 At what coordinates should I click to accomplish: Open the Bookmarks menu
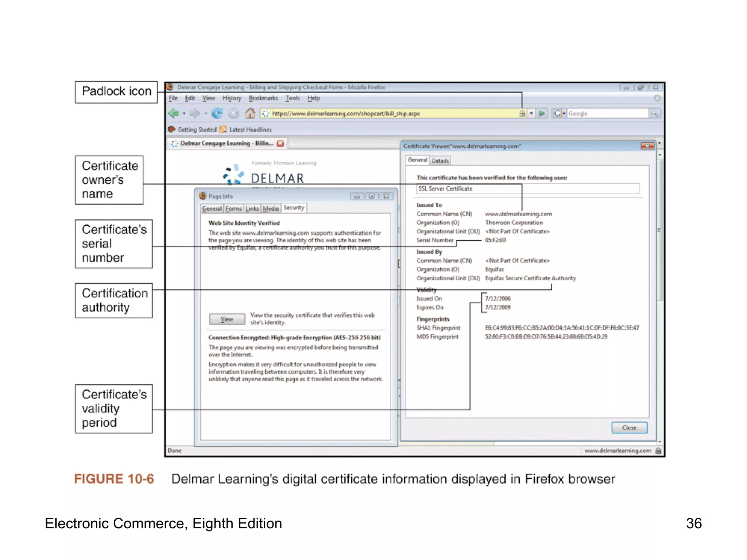point(263,98)
